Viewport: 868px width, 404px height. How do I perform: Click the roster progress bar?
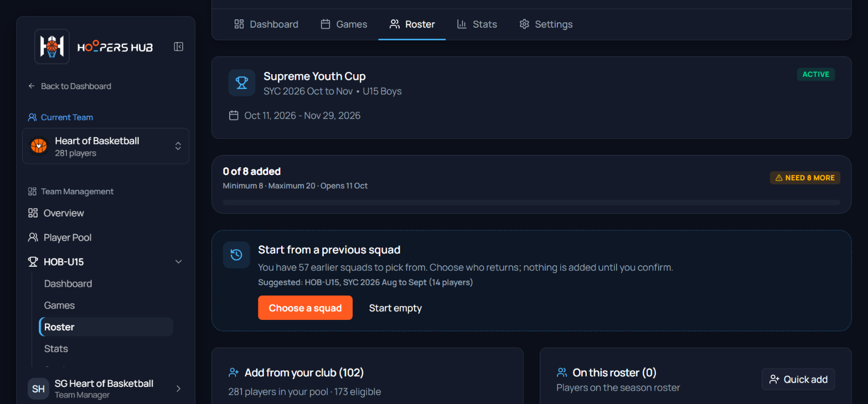coord(531,203)
